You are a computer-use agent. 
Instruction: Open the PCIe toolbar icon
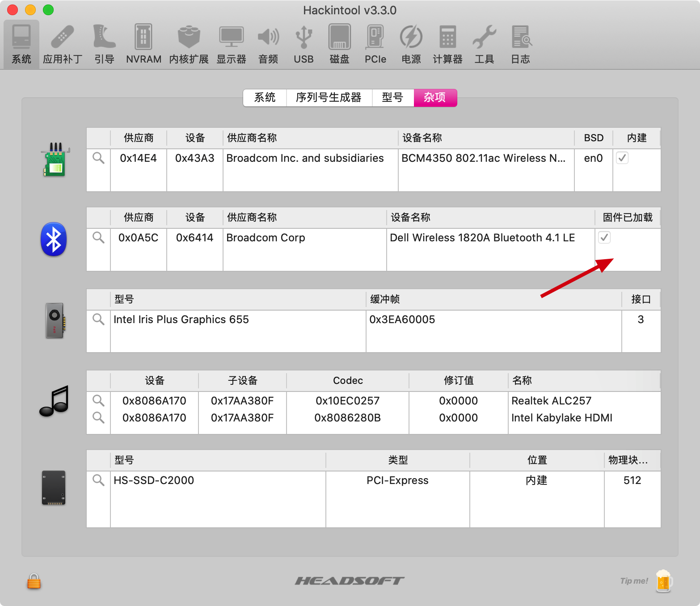[375, 44]
